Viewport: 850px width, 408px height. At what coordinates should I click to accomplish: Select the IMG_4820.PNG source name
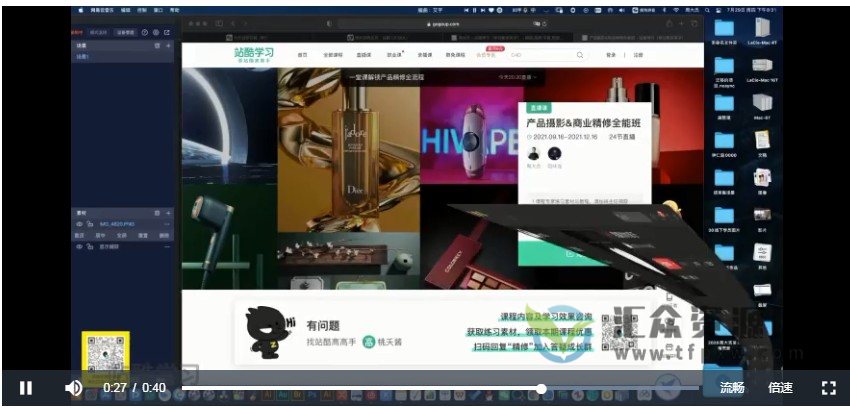point(117,224)
